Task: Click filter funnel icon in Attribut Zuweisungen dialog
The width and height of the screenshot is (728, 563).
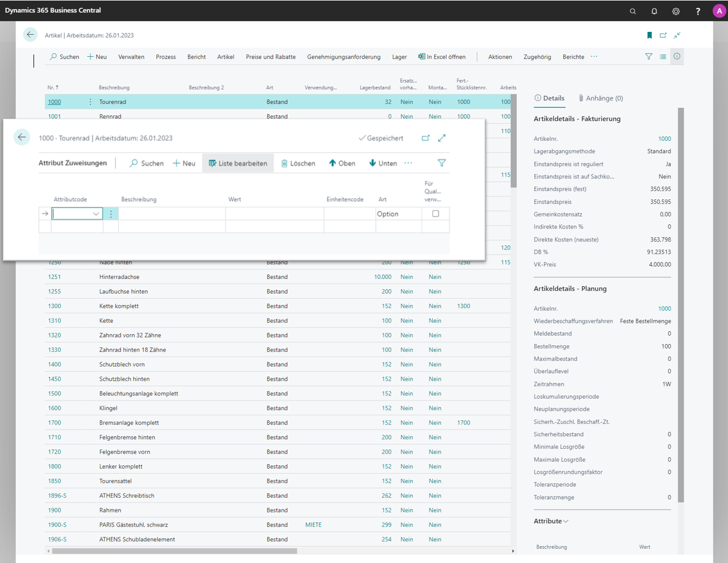Action: [x=442, y=163]
